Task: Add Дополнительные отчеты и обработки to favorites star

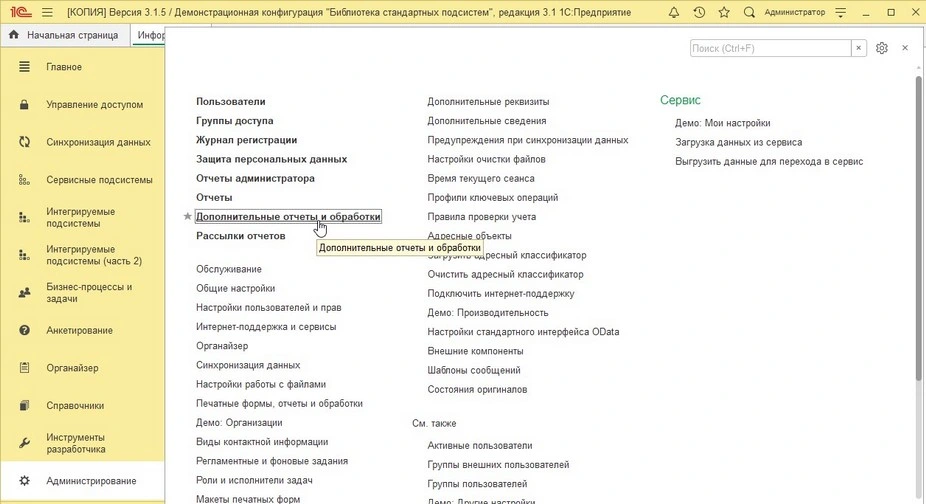Action: 187,217
